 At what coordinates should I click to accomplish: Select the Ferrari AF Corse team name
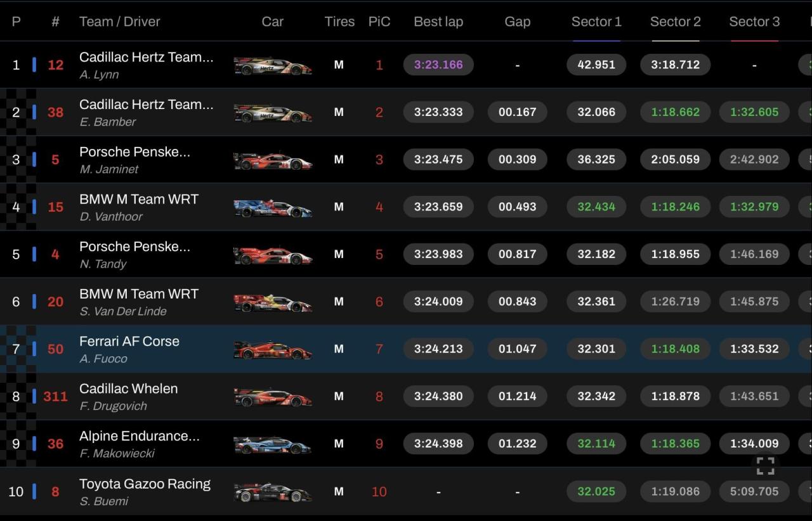coord(129,341)
